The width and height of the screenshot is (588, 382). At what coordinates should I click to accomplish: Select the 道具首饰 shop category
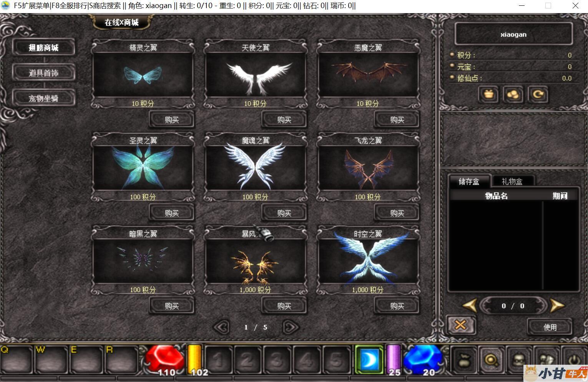coord(43,73)
